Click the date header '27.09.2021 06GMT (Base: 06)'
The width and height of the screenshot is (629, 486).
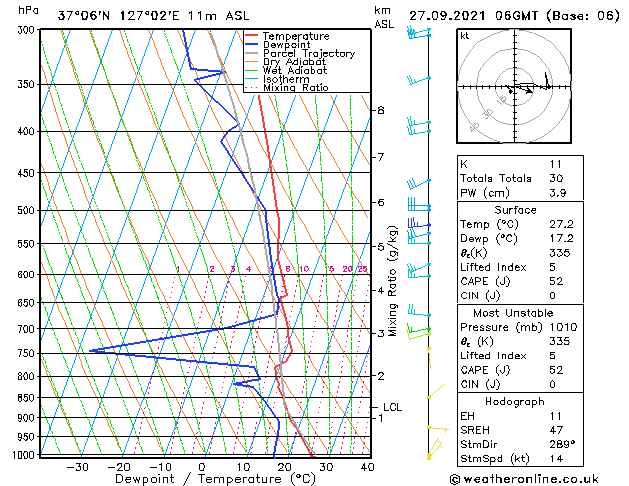(514, 16)
